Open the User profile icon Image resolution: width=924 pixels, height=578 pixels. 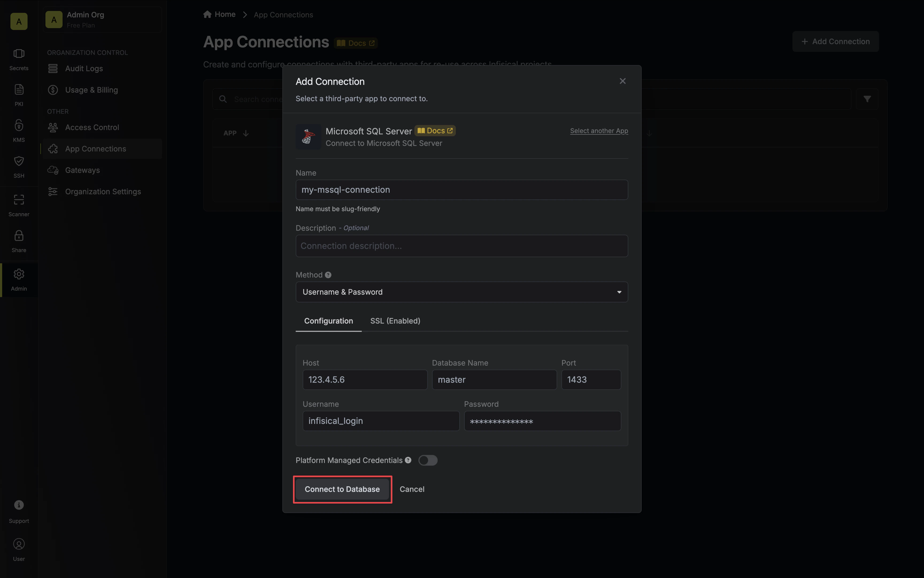point(19,544)
